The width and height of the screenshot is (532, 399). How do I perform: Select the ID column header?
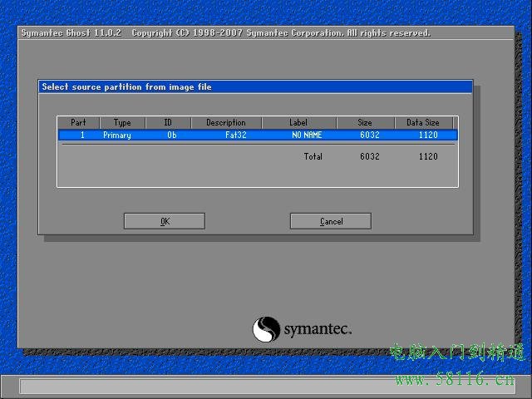(168, 122)
